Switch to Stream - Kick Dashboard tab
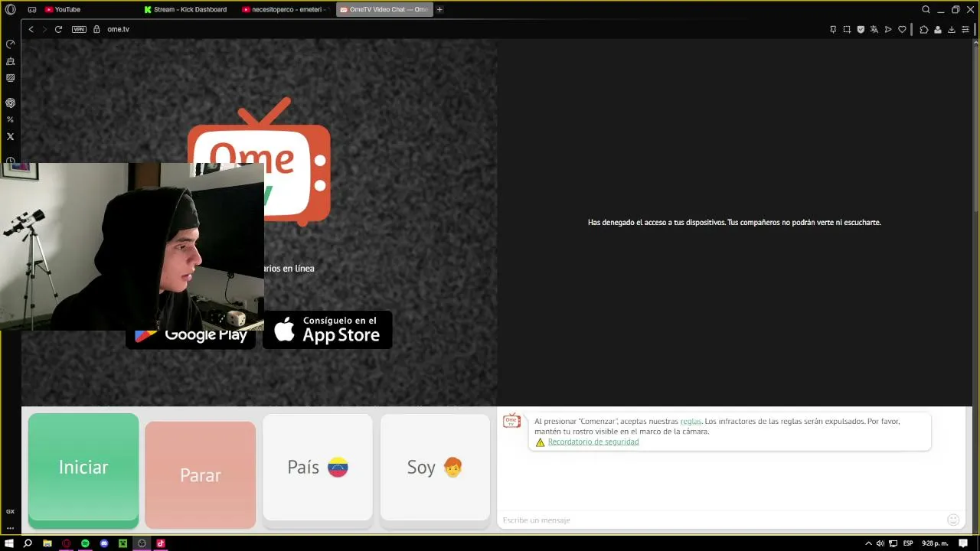 188,9
